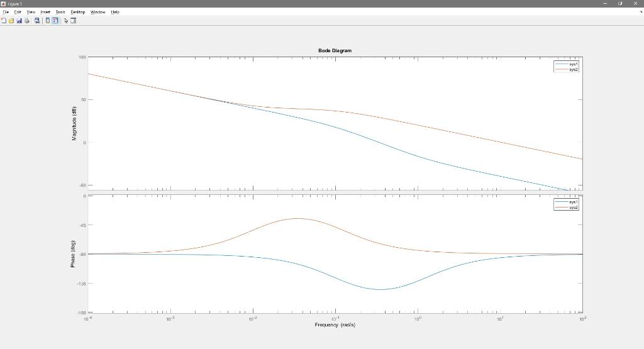Click the minimum of the blue sys1 phase curve
Image resolution: width=644 pixels, height=349 pixels.
[380, 289]
